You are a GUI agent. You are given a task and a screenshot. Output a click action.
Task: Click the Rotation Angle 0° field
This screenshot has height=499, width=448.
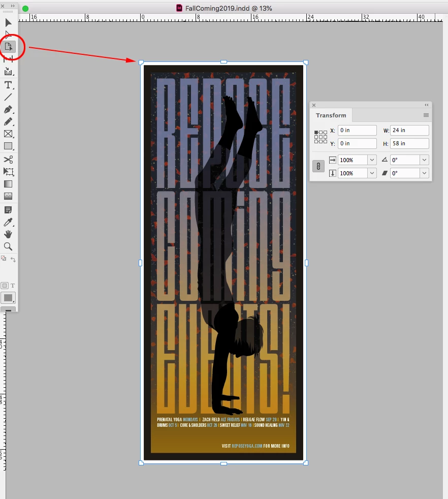click(x=405, y=160)
